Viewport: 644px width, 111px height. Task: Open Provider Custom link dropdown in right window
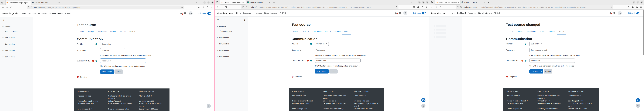536,44
